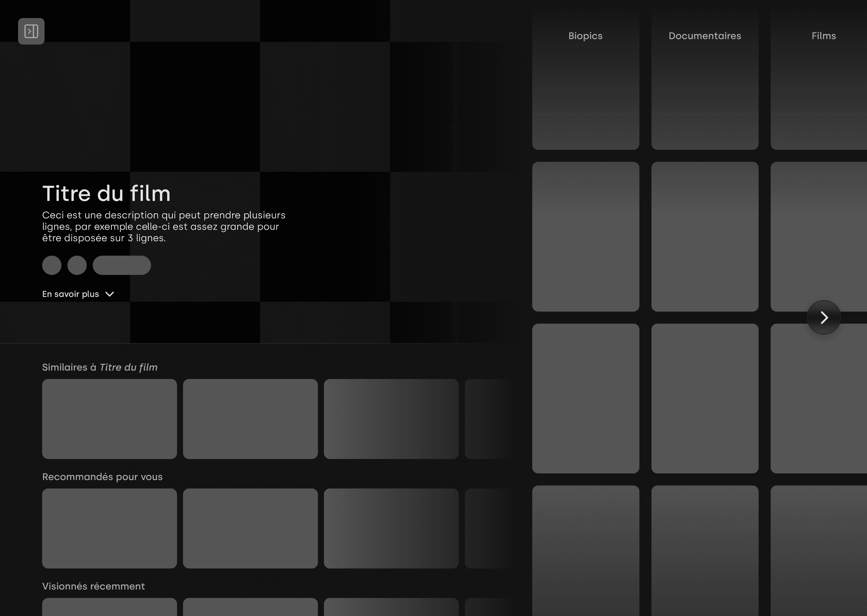This screenshot has height=616, width=867.
Task: Open the Documentaires category tab
Action: click(x=704, y=36)
